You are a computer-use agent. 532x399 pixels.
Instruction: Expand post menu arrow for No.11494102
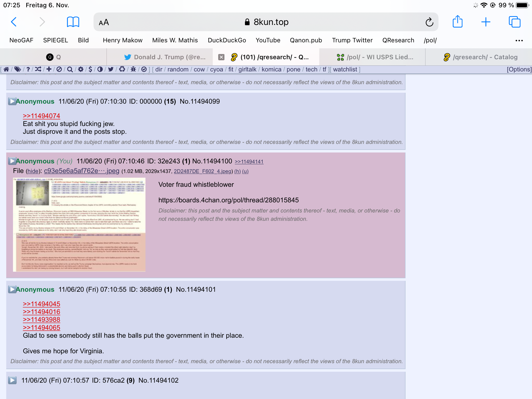click(12, 380)
